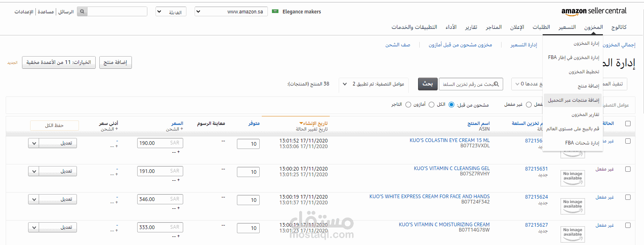Sort by 'السعر' column header
Image resolution: width=644 pixels, height=245 pixels.
177,123
